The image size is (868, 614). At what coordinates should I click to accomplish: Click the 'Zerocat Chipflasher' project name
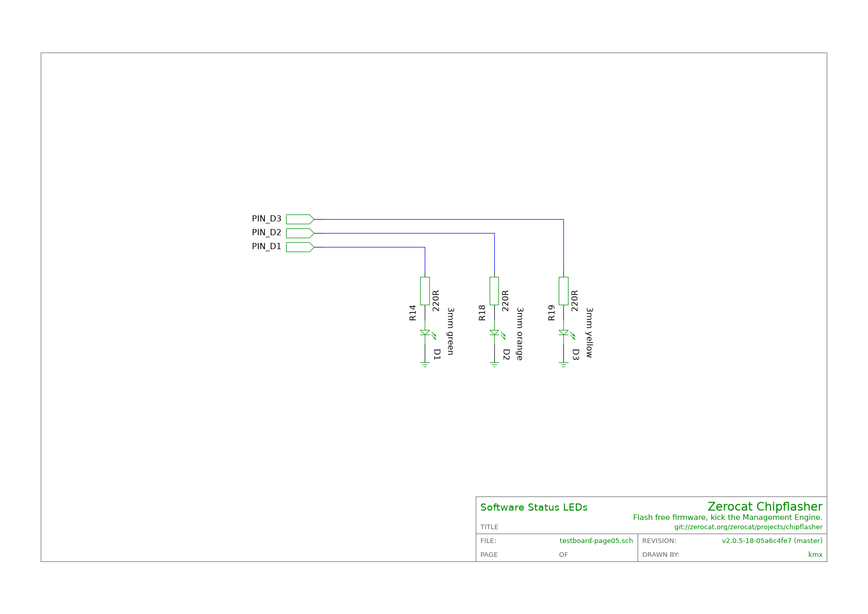click(x=765, y=507)
